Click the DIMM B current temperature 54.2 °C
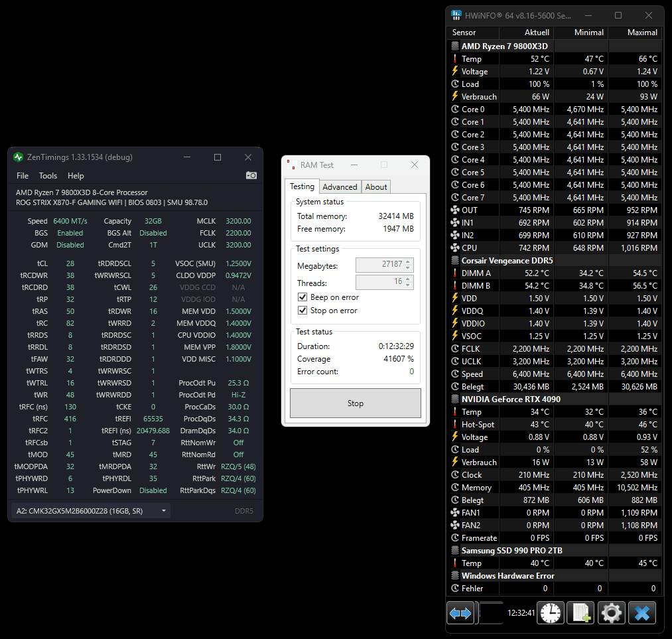The height and width of the screenshot is (639, 672). tap(537, 285)
